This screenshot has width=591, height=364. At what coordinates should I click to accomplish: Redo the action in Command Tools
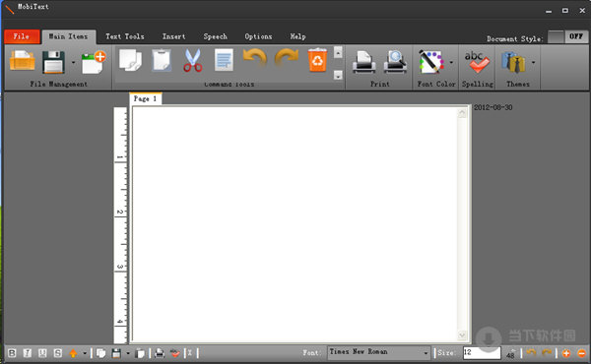287,59
